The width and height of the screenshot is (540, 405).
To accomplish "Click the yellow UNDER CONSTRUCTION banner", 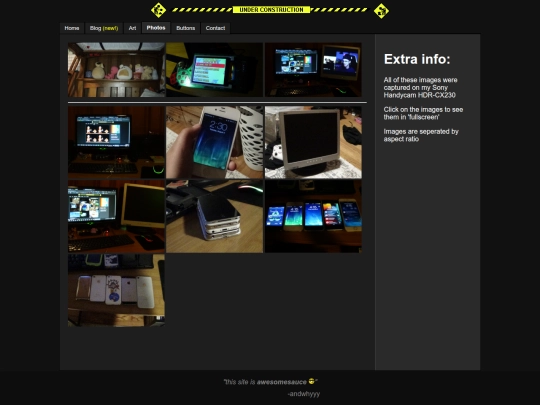I will click(x=271, y=10).
